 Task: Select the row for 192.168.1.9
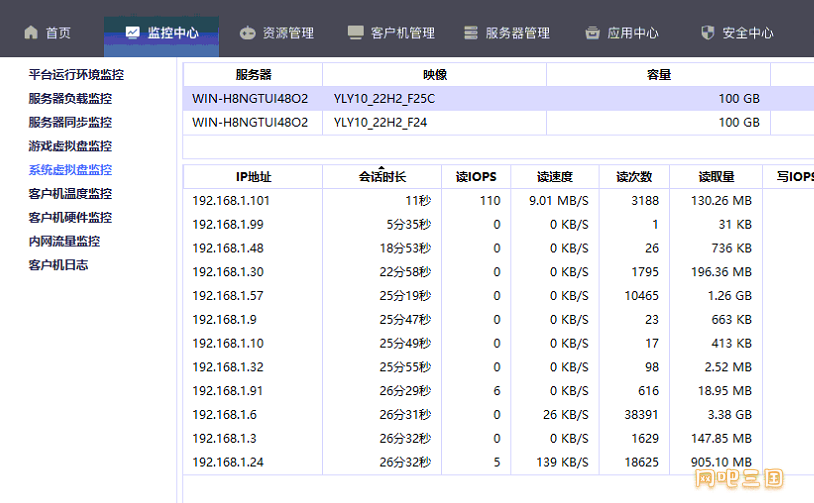tap(498, 320)
